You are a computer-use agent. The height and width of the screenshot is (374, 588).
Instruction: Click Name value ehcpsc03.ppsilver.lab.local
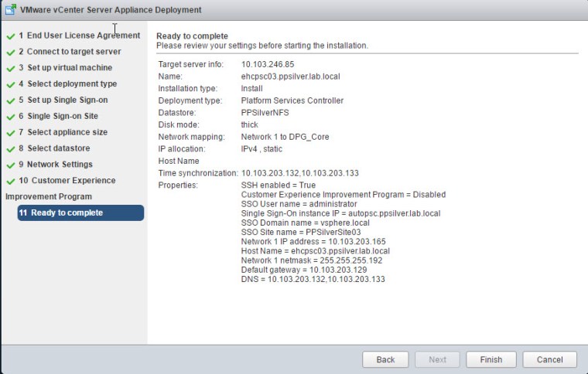(x=291, y=76)
